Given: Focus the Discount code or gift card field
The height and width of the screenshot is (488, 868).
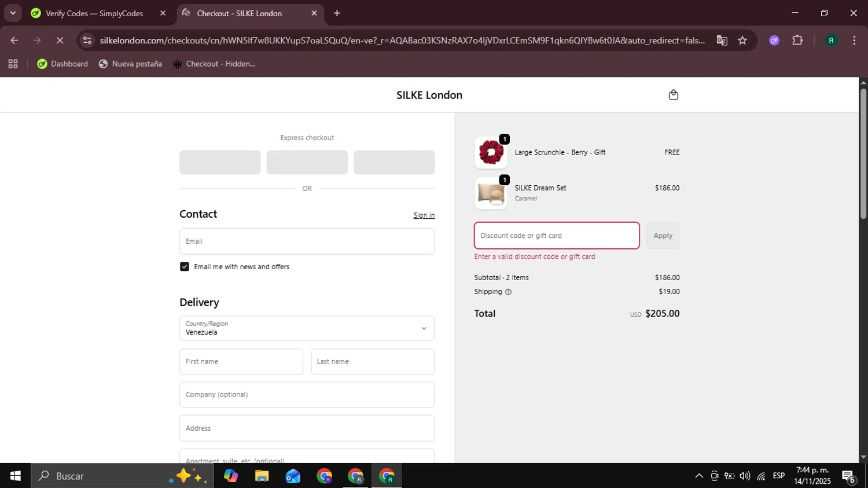Looking at the screenshot, I should (x=557, y=236).
